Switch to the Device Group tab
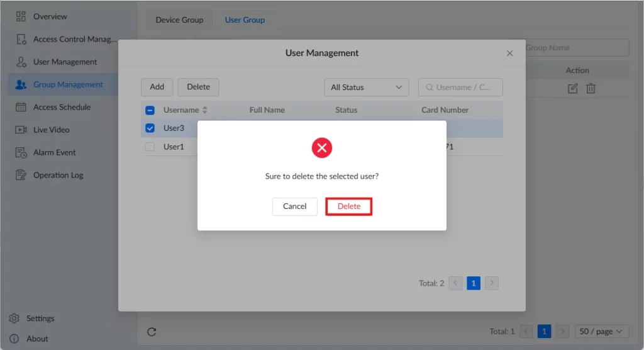This screenshot has height=350, width=644. (179, 20)
